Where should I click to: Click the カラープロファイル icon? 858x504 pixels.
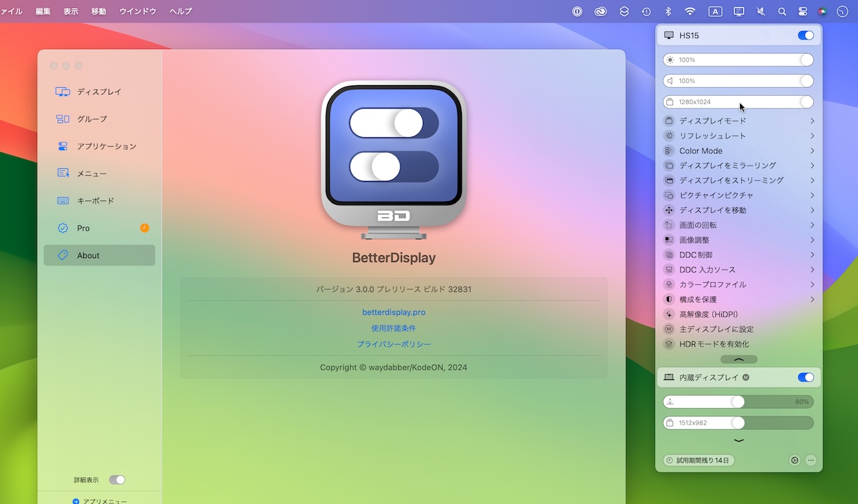point(668,285)
